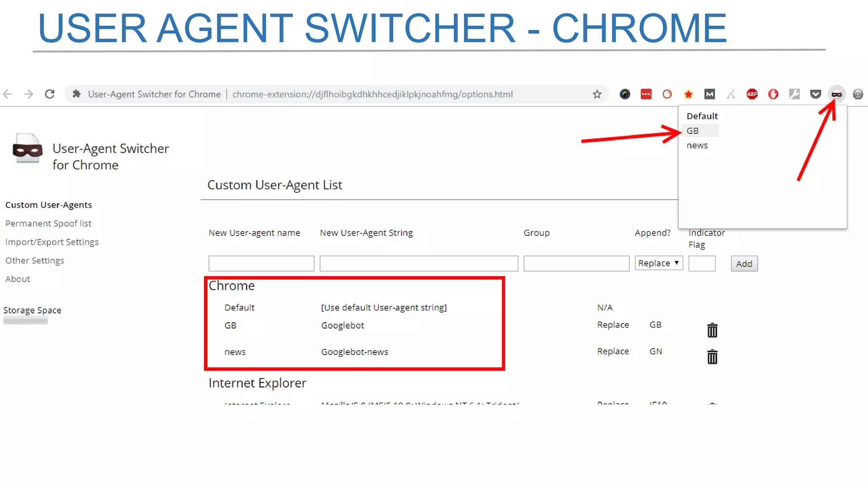Open Custom User-Agents section
The image size is (868, 488).
tap(49, 205)
